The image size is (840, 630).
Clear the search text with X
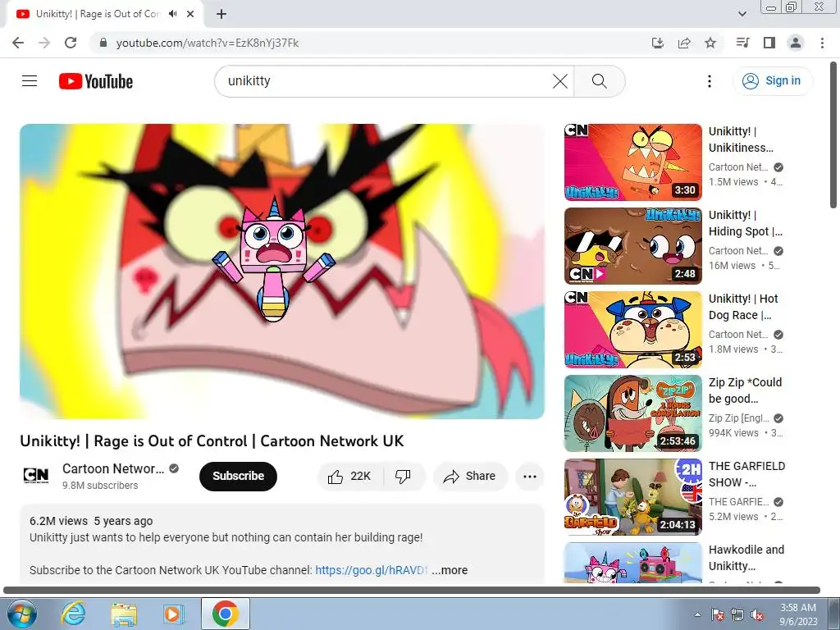[559, 81]
